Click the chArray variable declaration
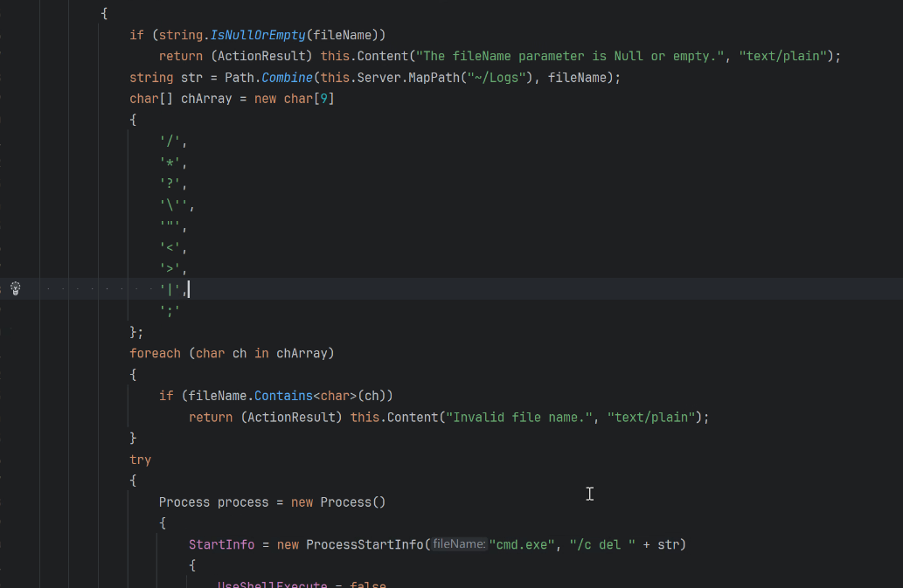903x588 pixels. coord(206,99)
